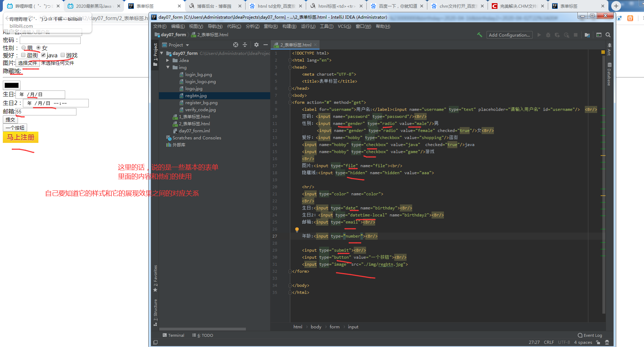Screen dimensions: 644x347
Task: Open the Ant tool window
Action: (x=609, y=49)
